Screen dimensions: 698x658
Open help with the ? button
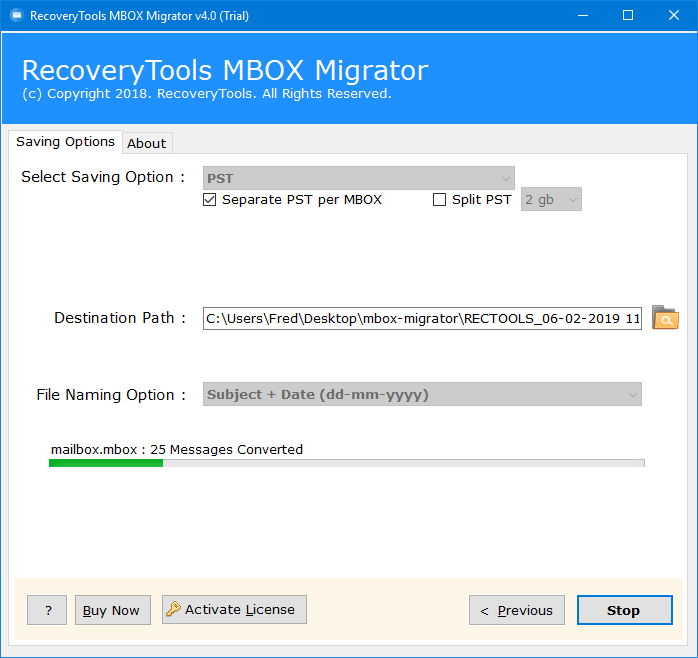pos(47,610)
